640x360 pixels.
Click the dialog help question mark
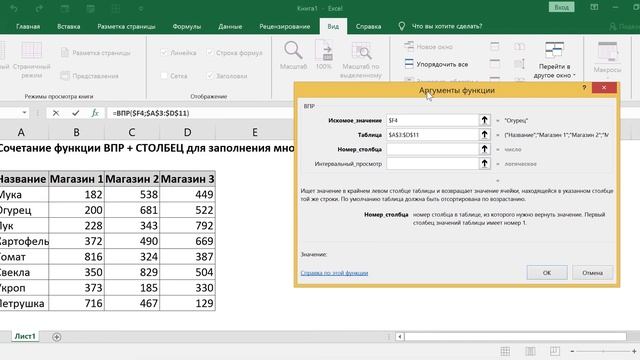[584, 88]
